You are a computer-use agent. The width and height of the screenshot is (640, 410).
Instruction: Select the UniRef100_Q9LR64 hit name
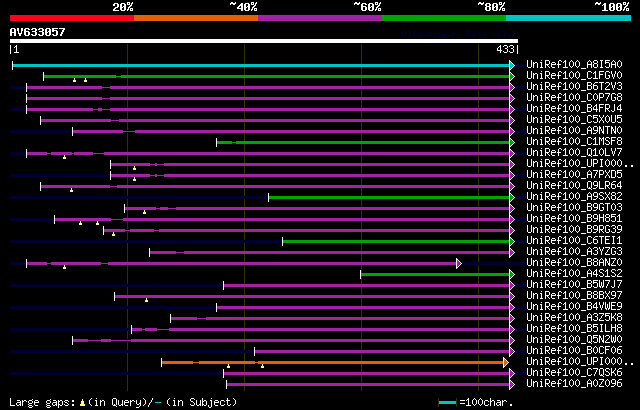[574, 186]
